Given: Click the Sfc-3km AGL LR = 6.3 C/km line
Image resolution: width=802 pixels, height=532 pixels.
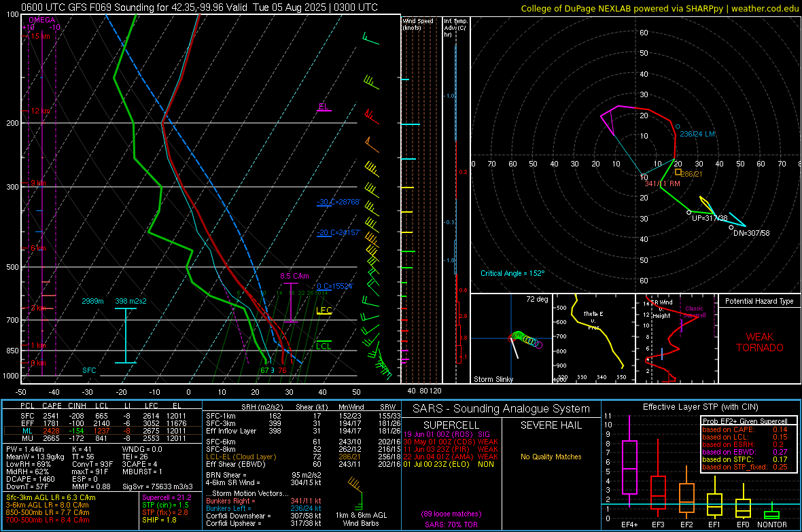Looking at the screenshot, I should coord(51,498).
